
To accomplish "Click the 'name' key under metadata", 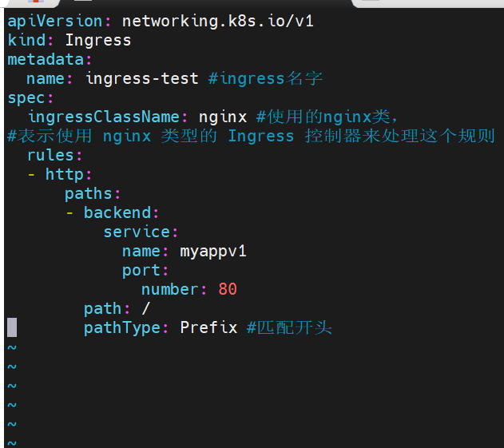I will coord(46,79).
